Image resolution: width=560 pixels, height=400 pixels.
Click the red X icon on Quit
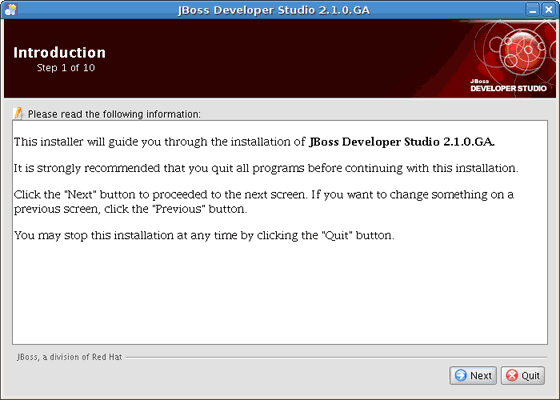click(x=512, y=375)
